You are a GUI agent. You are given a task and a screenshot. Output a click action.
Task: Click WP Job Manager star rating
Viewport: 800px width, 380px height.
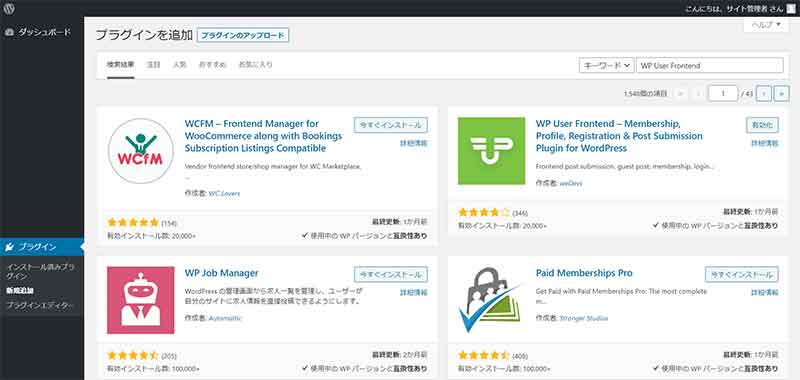click(133, 356)
